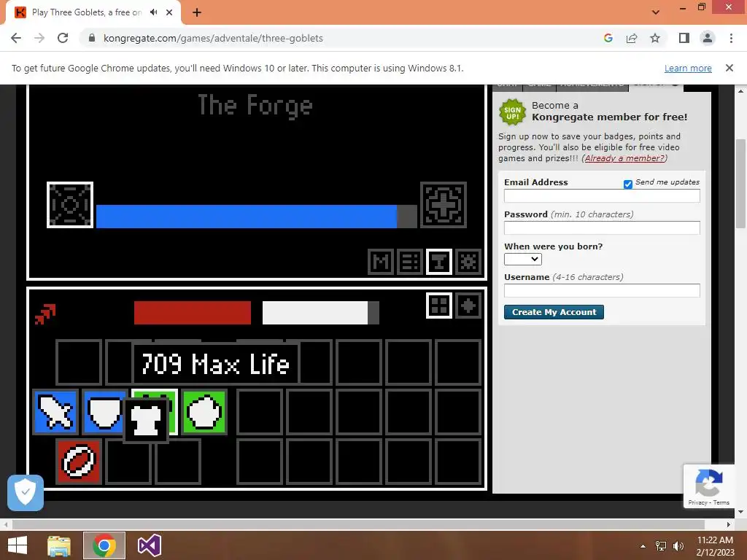Viewport: 747px width, 560px height.
Task: Click the forge plus upgrade icon
Action: (443, 205)
